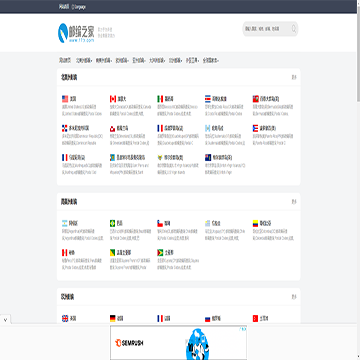Click the 邮编之家 site logo

pyautogui.click(x=76, y=33)
